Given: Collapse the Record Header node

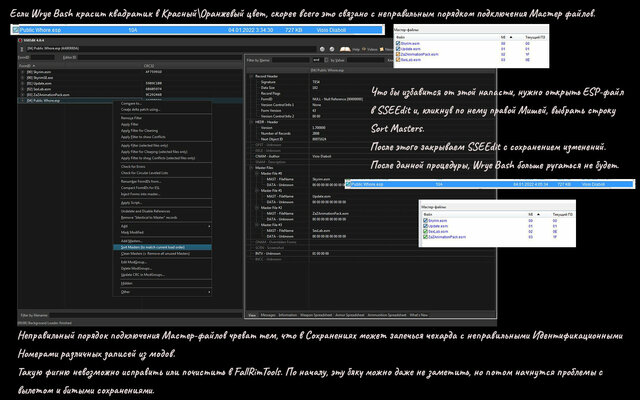Looking at the screenshot, I should (x=250, y=76).
